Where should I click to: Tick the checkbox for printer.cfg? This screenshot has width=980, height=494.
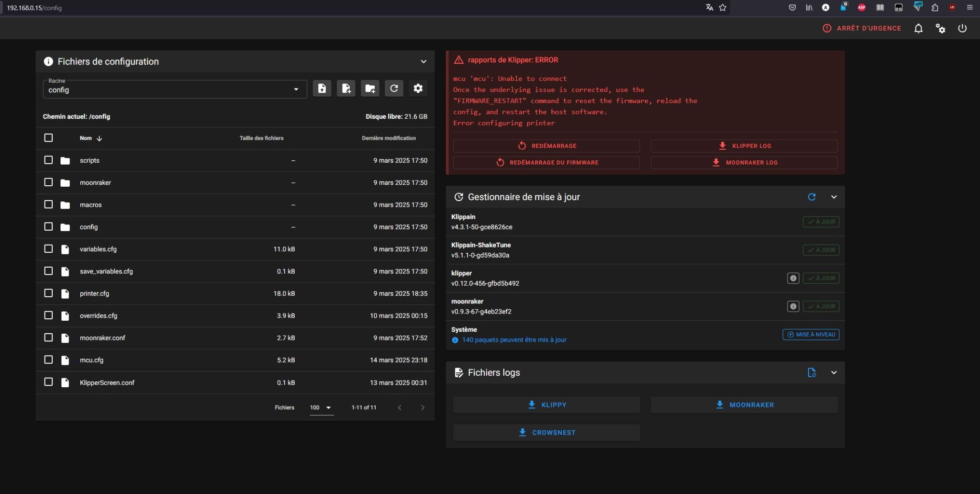(48, 293)
